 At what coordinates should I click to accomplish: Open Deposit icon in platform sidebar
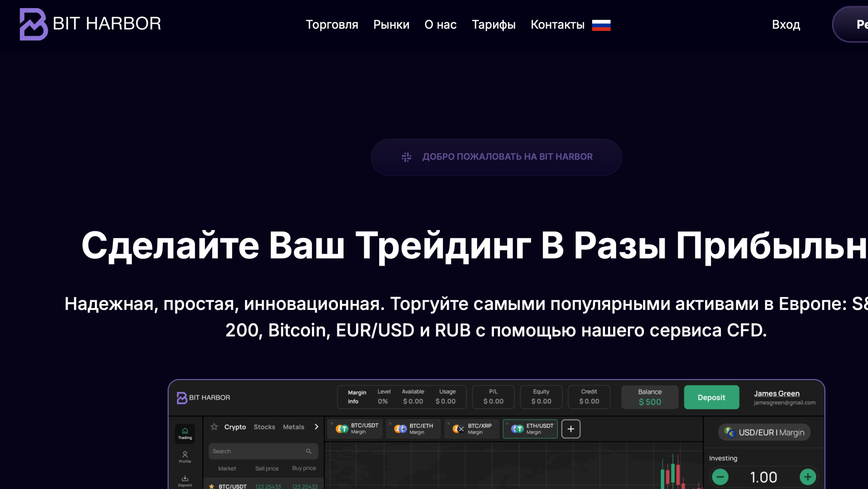(x=185, y=481)
